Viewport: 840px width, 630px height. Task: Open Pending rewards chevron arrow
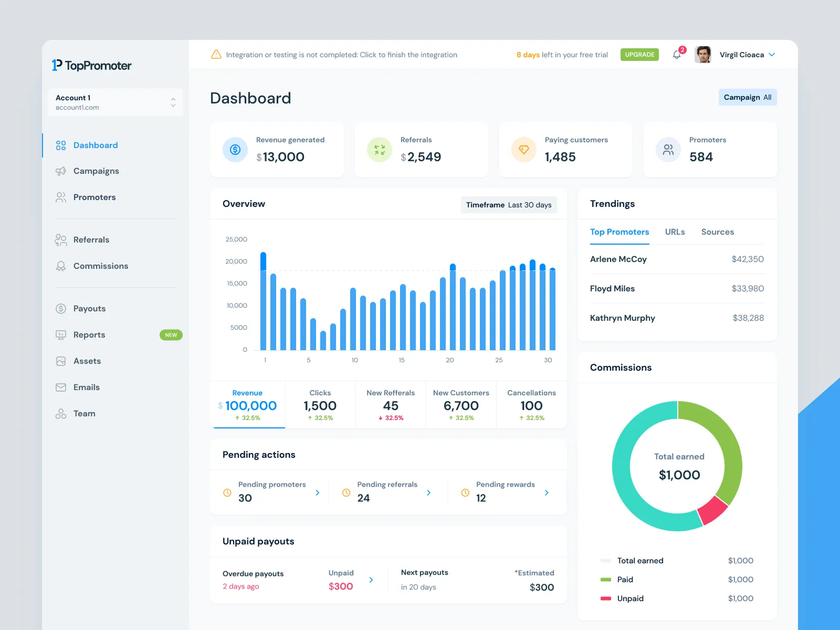pyautogui.click(x=547, y=492)
